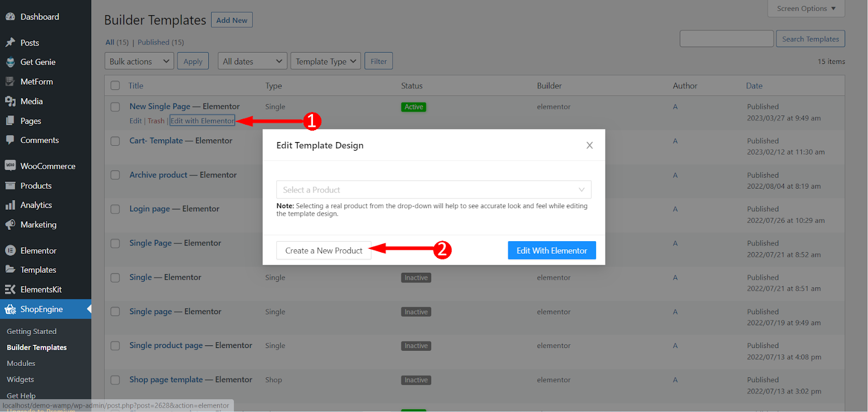Click the Analytics bar chart icon

10,205
